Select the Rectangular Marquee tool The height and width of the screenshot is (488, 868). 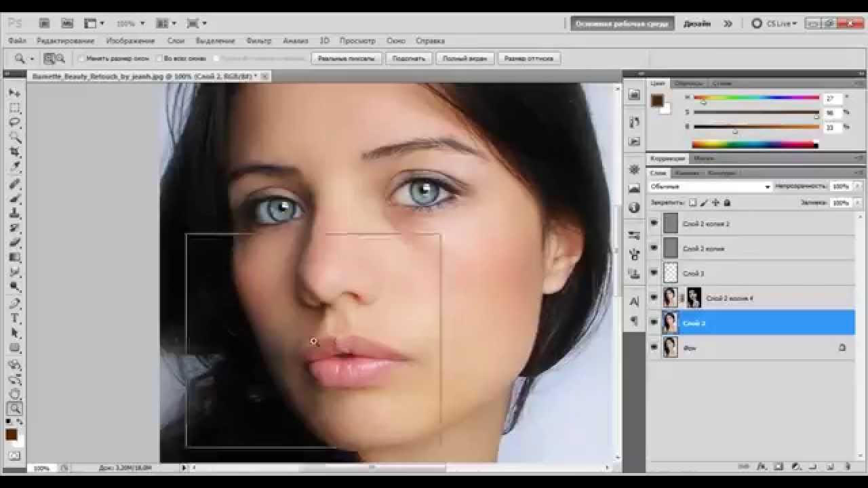(x=14, y=108)
